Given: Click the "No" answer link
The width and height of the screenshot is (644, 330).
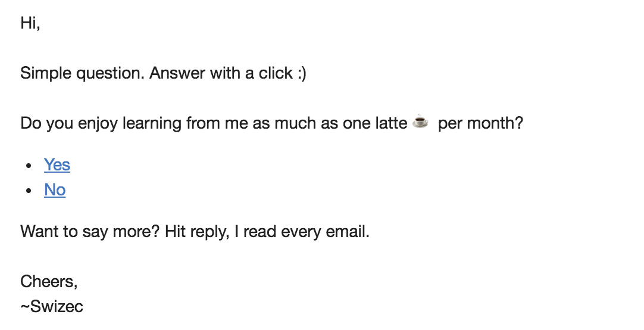Looking at the screenshot, I should [55, 190].
